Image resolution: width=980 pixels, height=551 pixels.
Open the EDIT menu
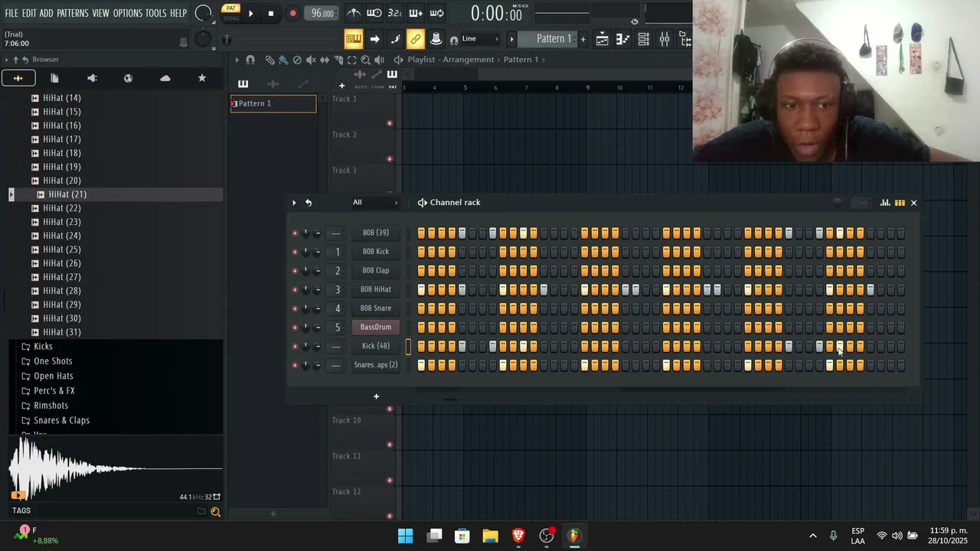pos(30,13)
